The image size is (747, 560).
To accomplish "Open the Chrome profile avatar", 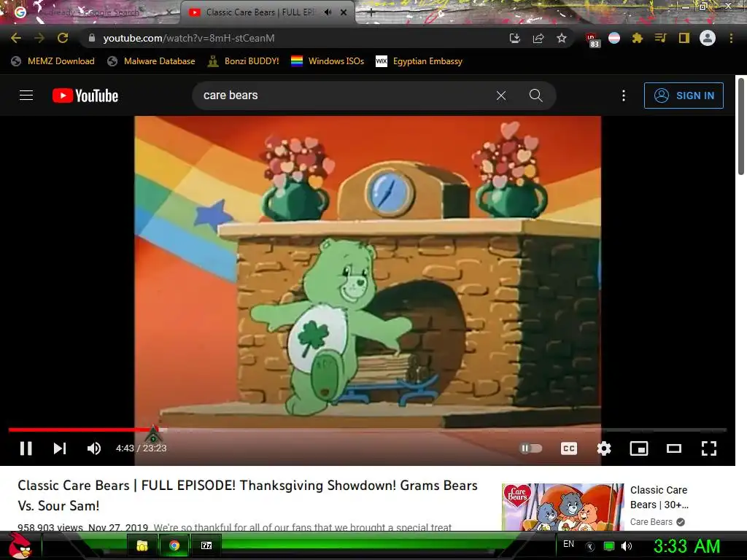I will (708, 38).
